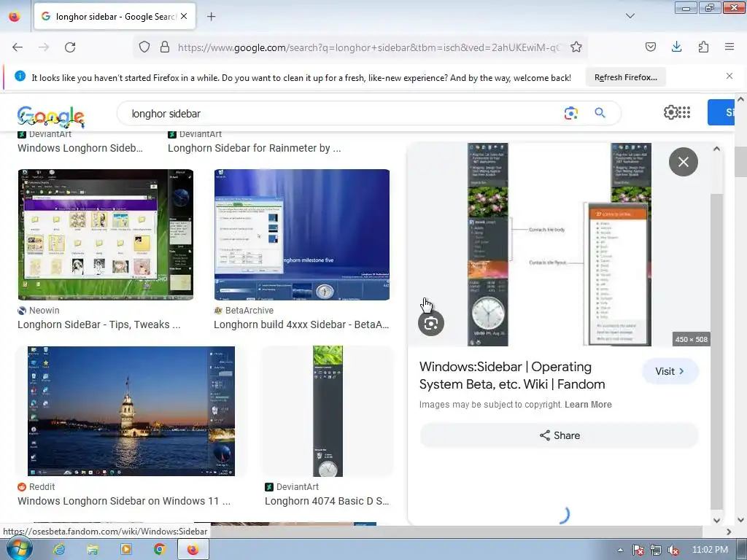
Task: Open the tracking protection shield icon
Action: coord(144,47)
